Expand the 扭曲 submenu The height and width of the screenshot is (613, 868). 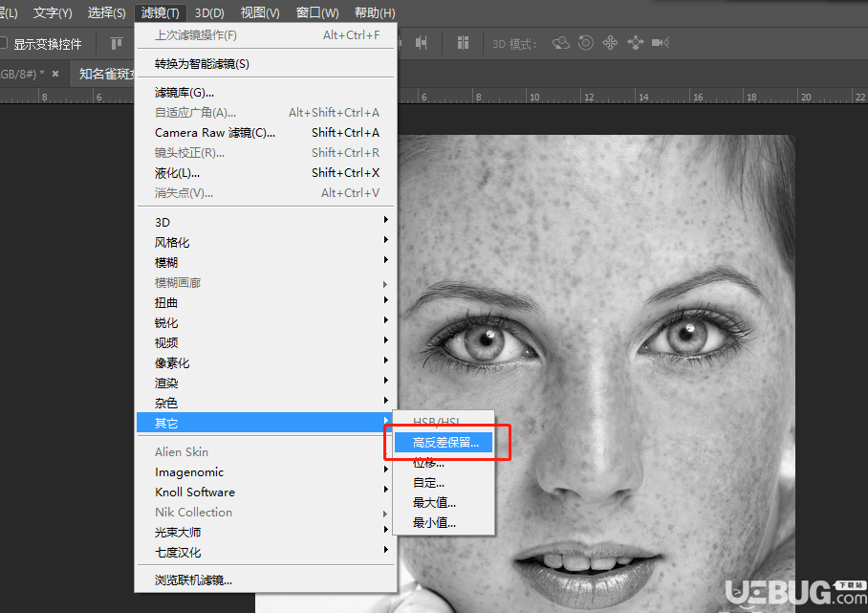click(x=267, y=302)
